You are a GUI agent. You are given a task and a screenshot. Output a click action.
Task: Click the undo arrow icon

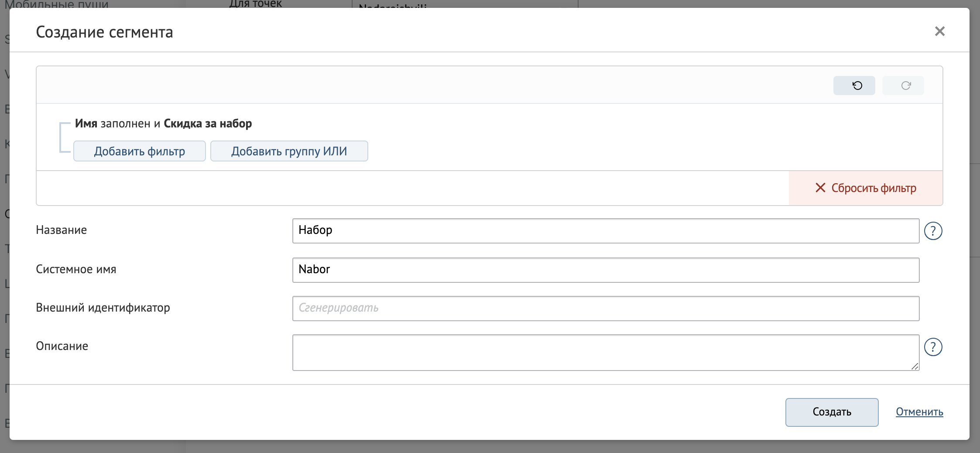[854, 86]
